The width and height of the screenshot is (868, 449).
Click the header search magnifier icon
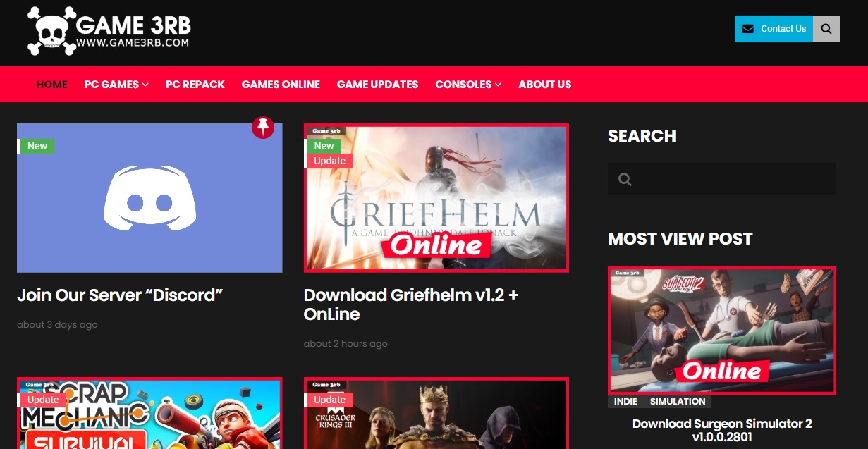826,29
